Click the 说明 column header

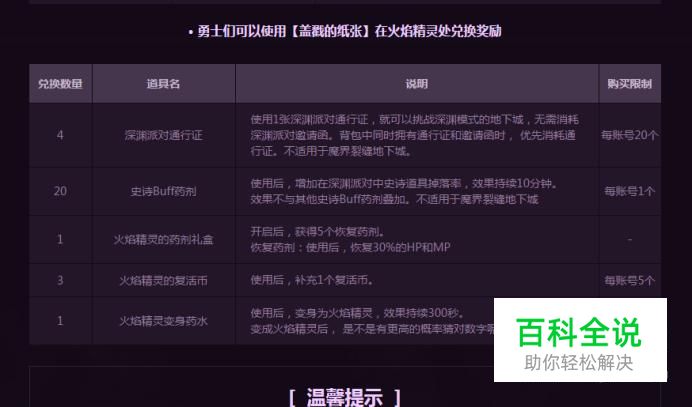[x=417, y=84]
